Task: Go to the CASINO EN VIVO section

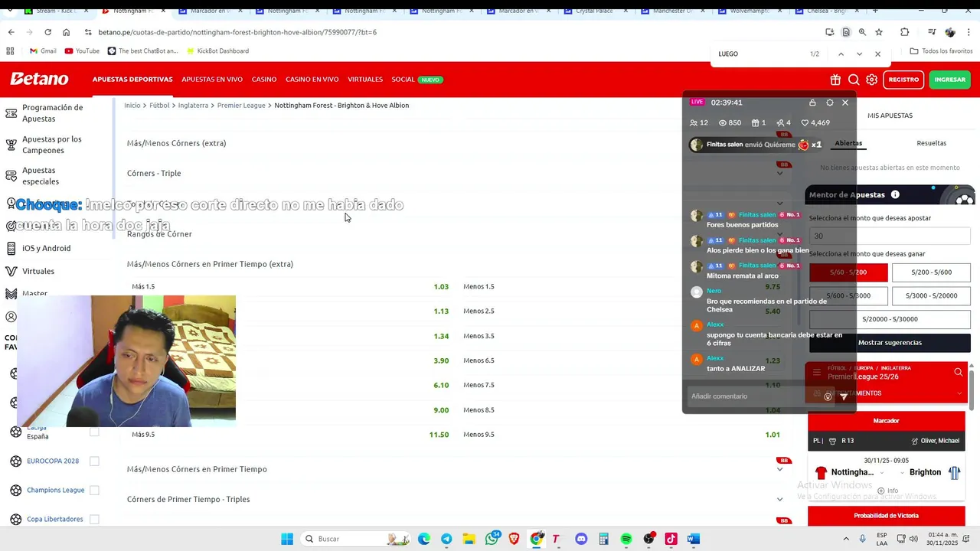Action: click(312, 80)
